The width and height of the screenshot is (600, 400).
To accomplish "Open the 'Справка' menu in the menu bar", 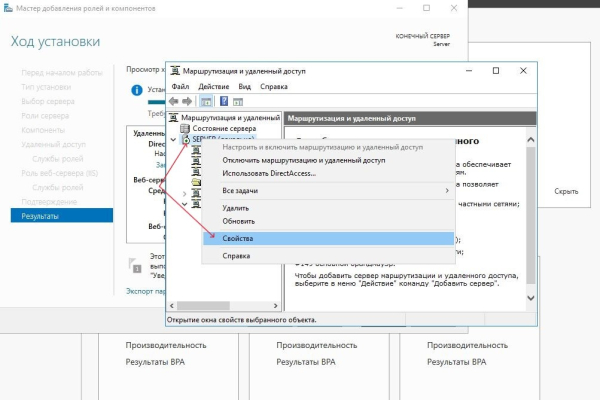I will 274,87.
